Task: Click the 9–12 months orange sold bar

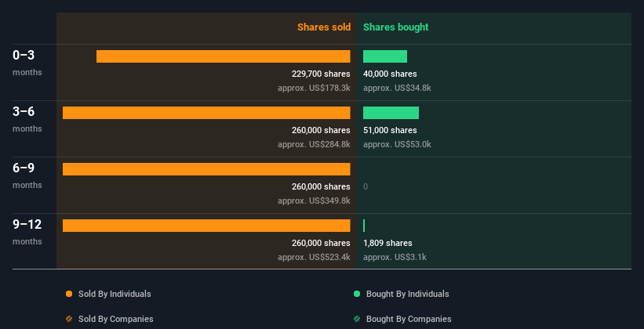Action: point(206,226)
